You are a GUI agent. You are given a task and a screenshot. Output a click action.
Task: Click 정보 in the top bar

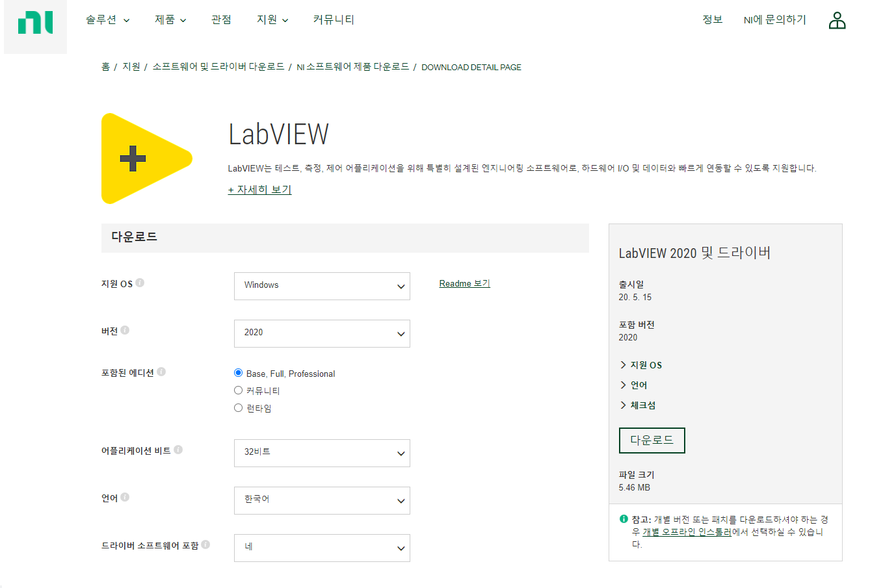click(713, 20)
